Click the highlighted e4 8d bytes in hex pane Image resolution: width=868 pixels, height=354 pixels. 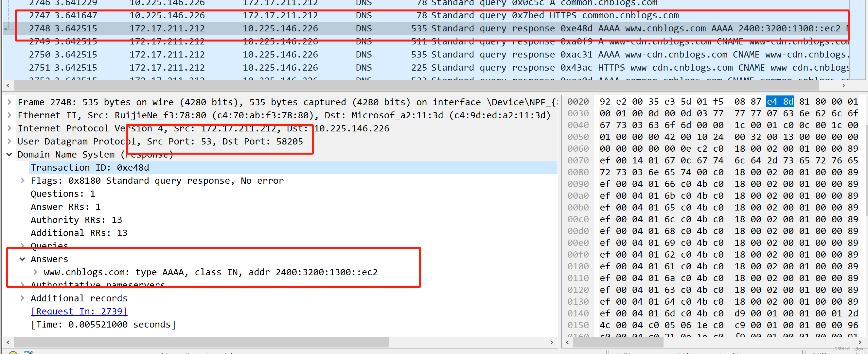780,101
